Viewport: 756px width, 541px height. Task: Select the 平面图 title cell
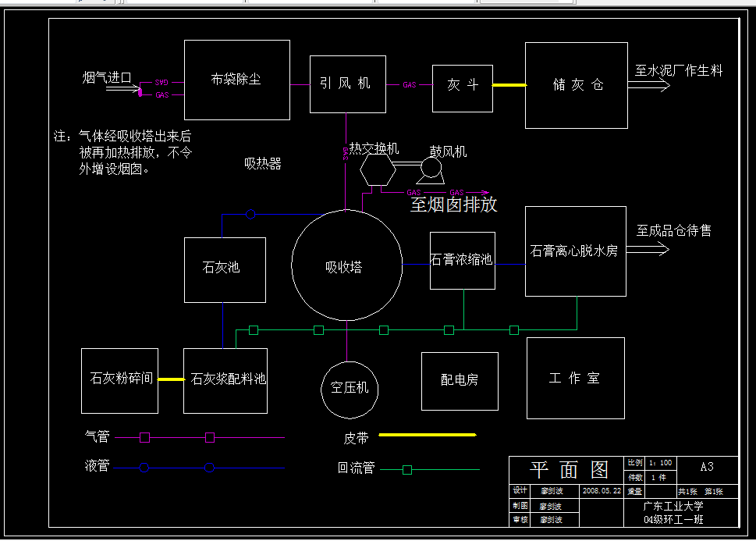click(x=568, y=468)
